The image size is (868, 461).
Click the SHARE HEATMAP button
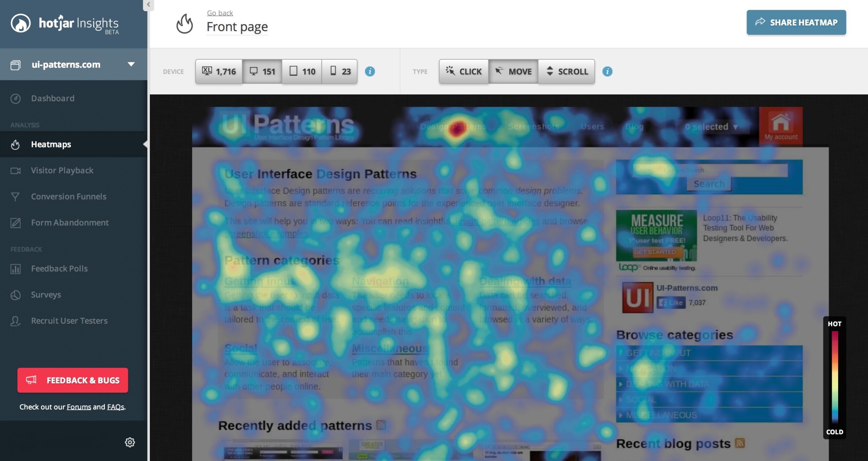click(x=797, y=22)
